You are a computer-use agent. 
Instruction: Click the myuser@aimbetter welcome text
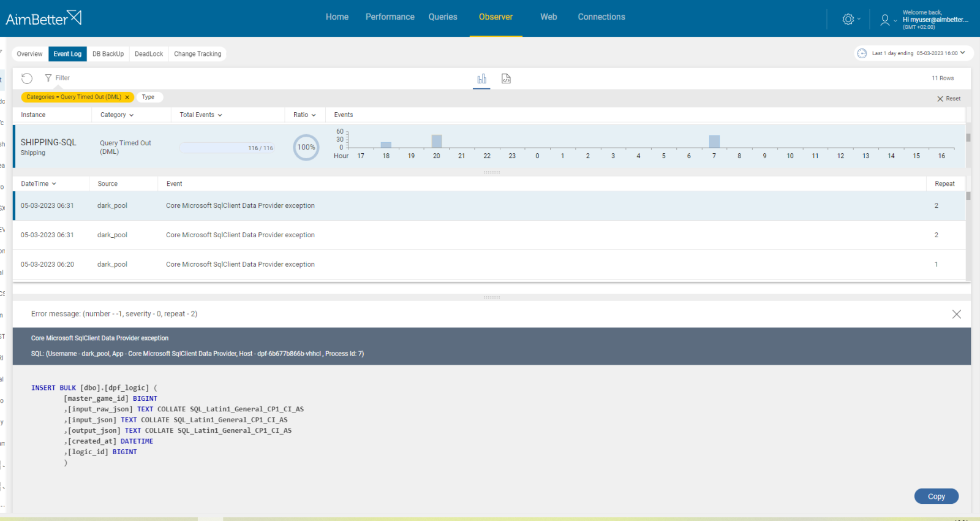coord(935,20)
